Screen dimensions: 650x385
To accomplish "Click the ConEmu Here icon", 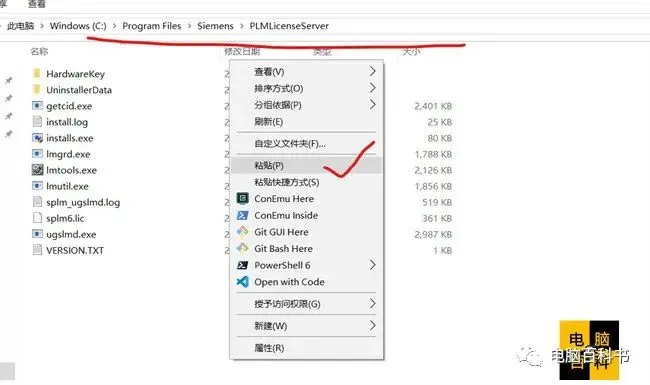I will point(243,199).
